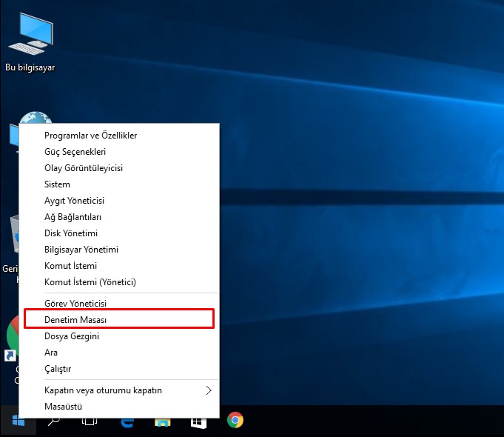504x437 pixels.
Task: Select Çalıştır to open Run dialog
Action: click(x=58, y=369)
